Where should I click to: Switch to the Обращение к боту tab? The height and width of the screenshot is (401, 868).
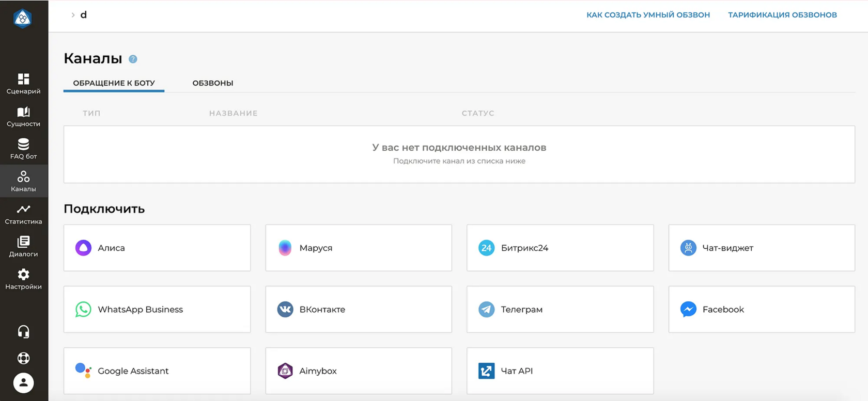(x=114, y=83)
